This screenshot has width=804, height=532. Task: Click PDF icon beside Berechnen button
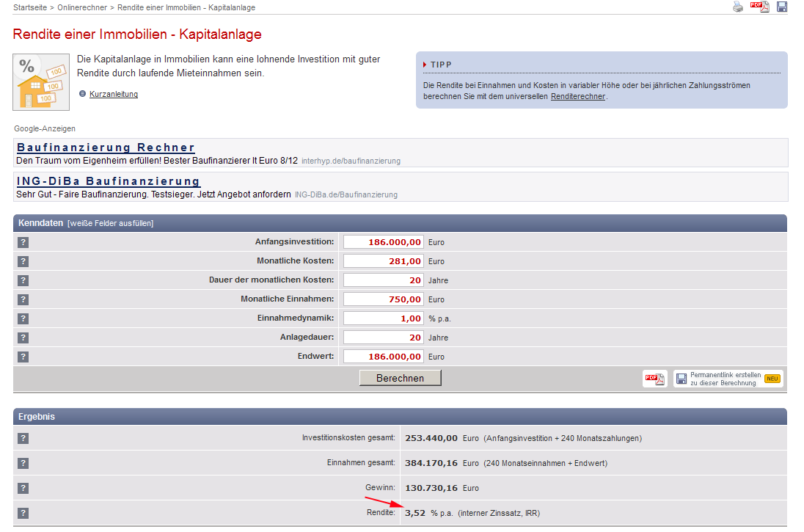click(654, 379)
